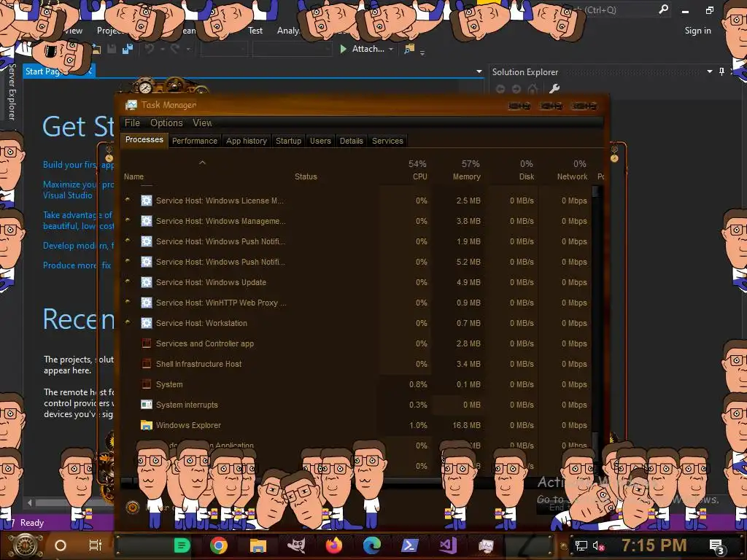This screenshot has width=747, height=560.
Task: Open Task Manager File menu
Action: pos(132,122)
